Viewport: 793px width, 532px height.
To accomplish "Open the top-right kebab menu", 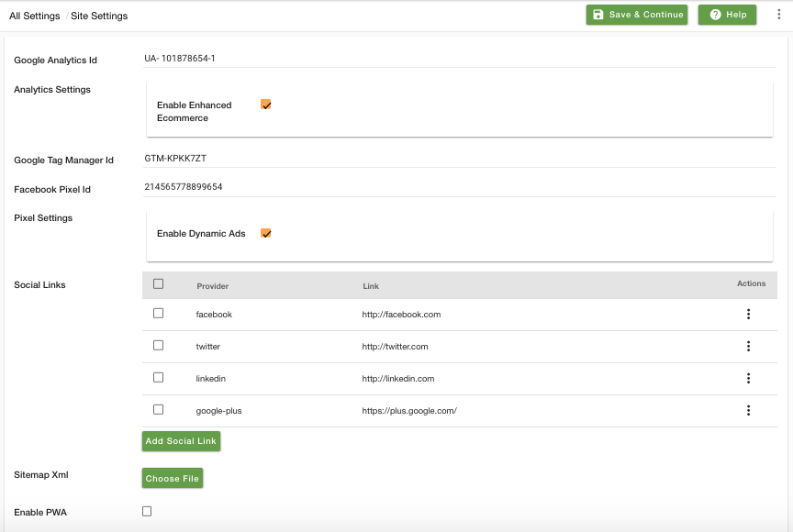I will tap(778, 15).
